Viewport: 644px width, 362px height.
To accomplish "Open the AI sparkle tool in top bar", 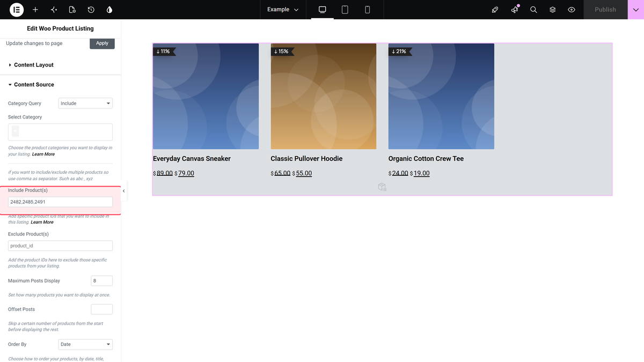I will [x=54, y=10].
